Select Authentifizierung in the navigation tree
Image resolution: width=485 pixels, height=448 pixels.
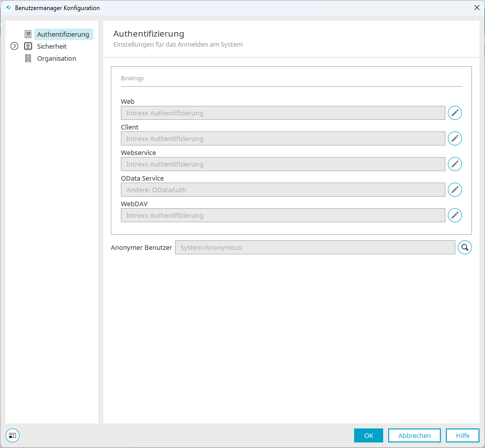coord(63,34)
